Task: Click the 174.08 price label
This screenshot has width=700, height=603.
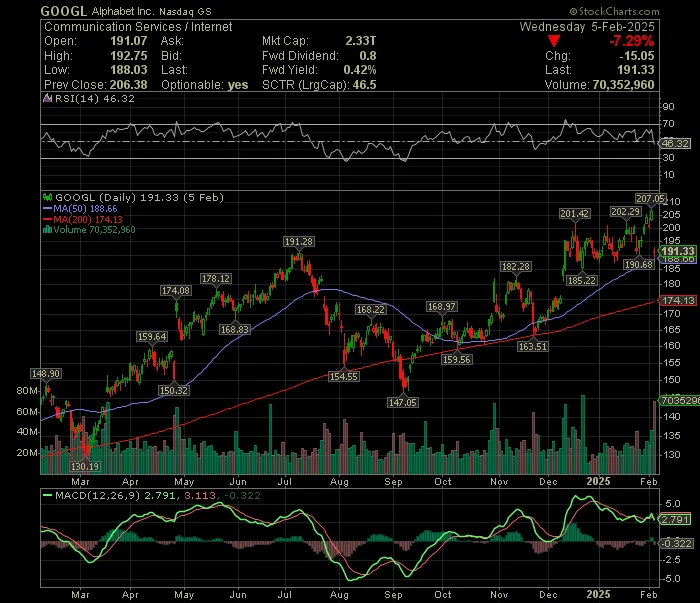Action: point(176,291)
